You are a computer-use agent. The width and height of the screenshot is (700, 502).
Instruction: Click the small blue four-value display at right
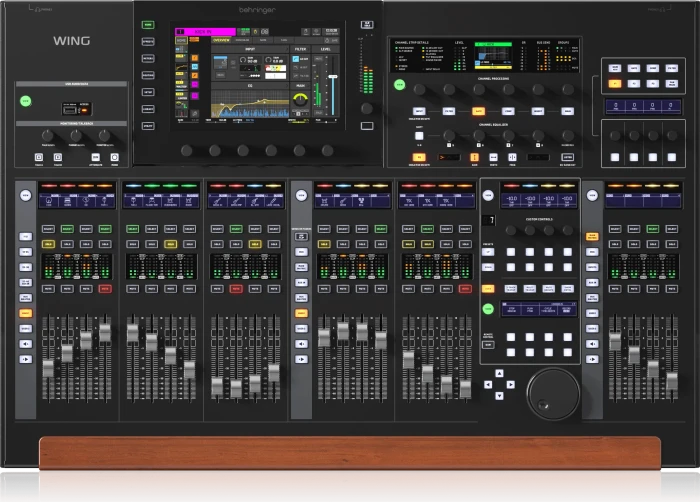point(643,107)
